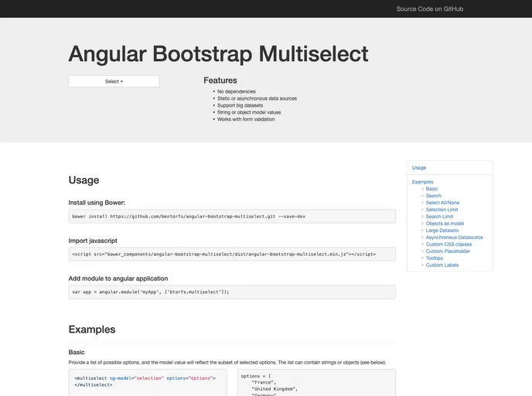Click 'Support big datasets' feature item
Viewport: 532px width, 396px height.
pos(240,105)
